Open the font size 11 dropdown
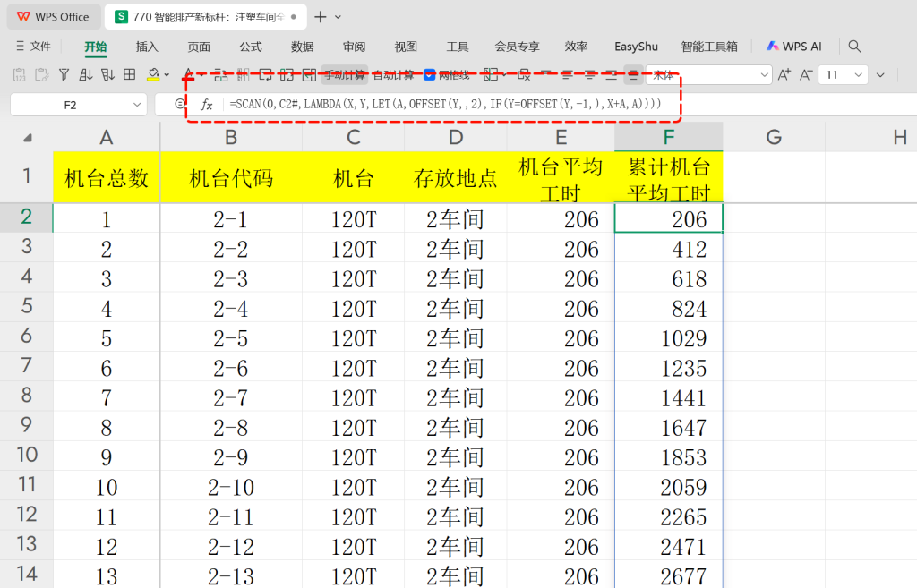This screenshot has width=917, height=588. (x=858, y=75)
